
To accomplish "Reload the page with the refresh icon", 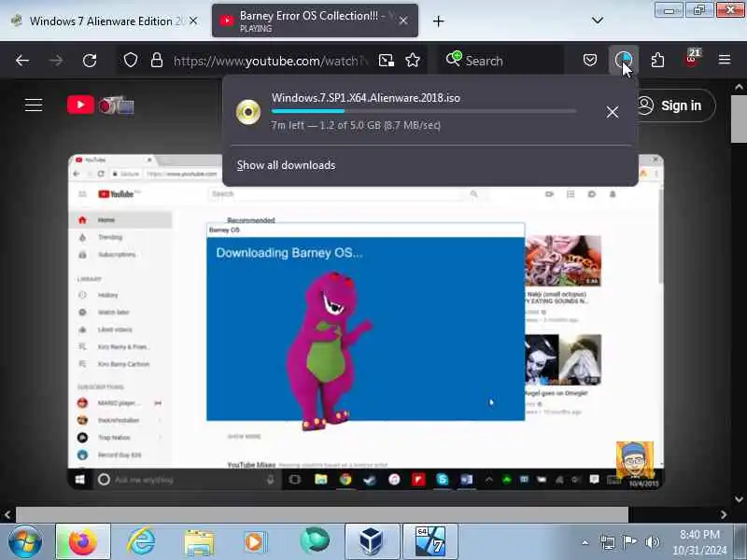I will (x=90, y=61).
